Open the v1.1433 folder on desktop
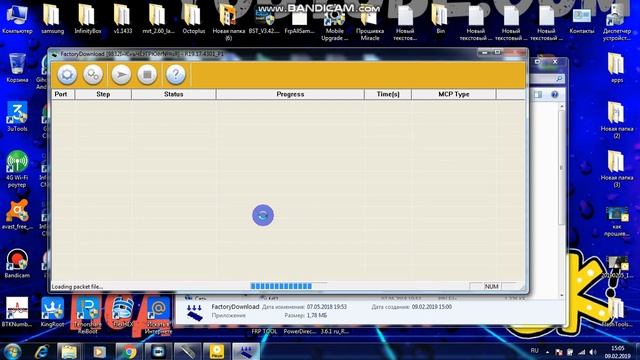 [123, 20]
